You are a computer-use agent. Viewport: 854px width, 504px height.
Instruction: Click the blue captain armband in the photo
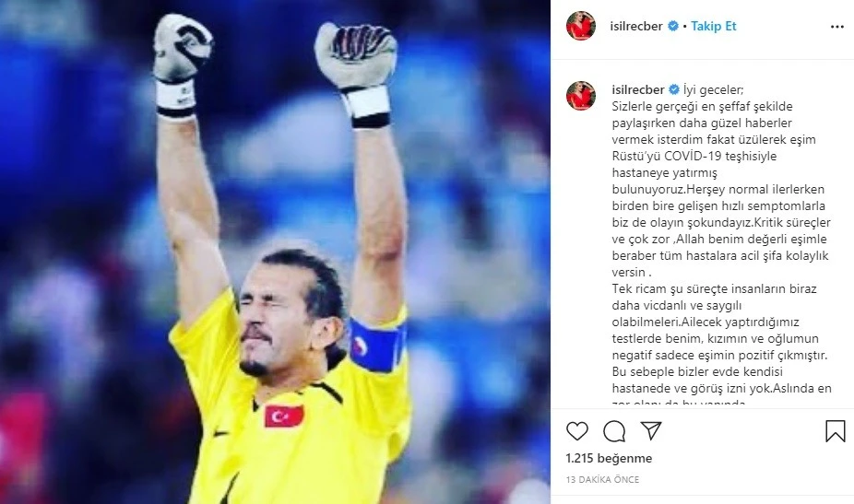click(377, 345)
